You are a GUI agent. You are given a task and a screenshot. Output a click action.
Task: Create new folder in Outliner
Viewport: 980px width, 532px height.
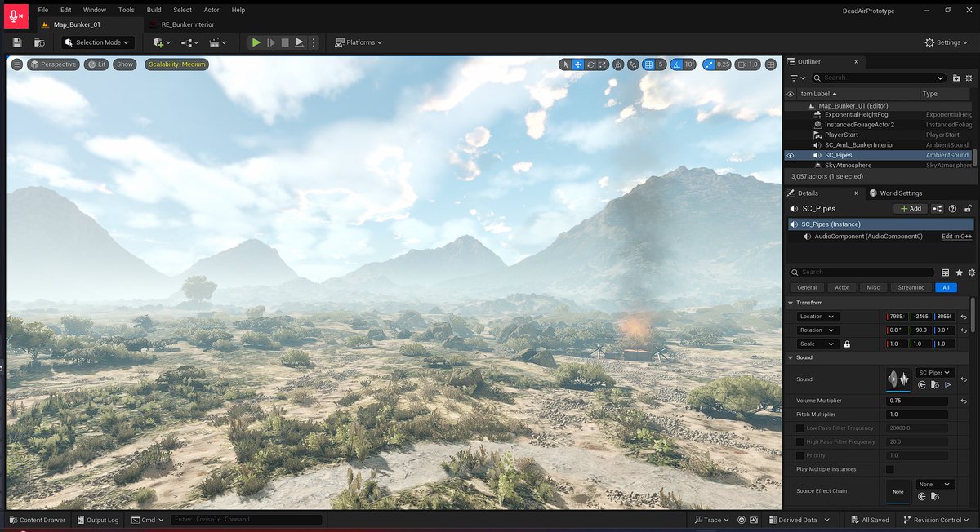(x=957, y=78)
